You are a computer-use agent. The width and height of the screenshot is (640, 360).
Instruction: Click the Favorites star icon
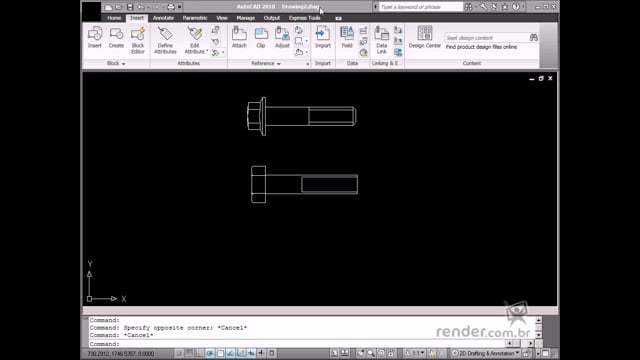pyautogui.click(x=505, y=7)
